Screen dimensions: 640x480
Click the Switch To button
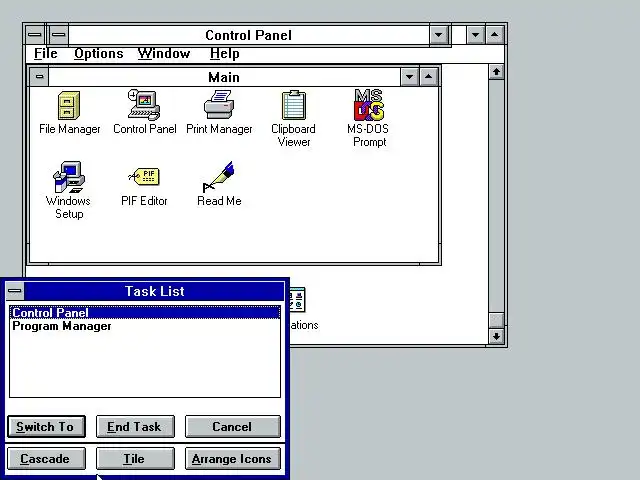pos(47,427)
